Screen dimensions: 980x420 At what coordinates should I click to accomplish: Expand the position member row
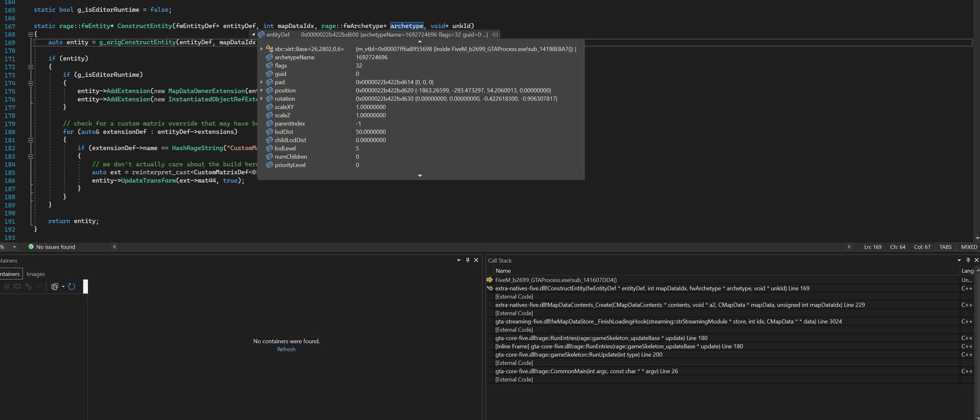(x=261, y=90)
